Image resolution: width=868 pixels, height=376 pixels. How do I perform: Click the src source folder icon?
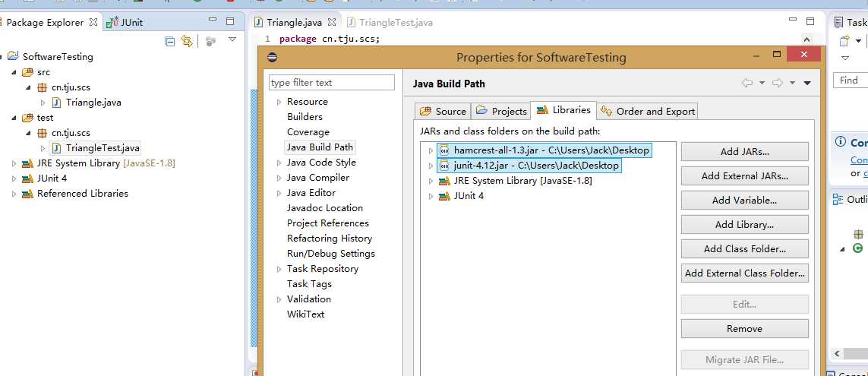coord(27,72)
